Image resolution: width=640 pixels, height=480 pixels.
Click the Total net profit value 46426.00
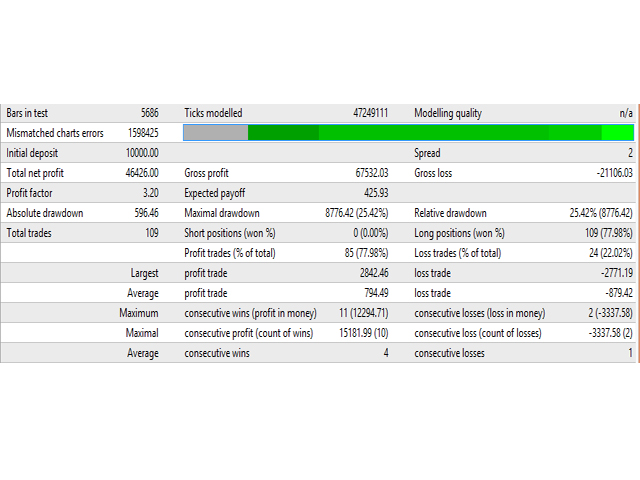click(139, 173)
